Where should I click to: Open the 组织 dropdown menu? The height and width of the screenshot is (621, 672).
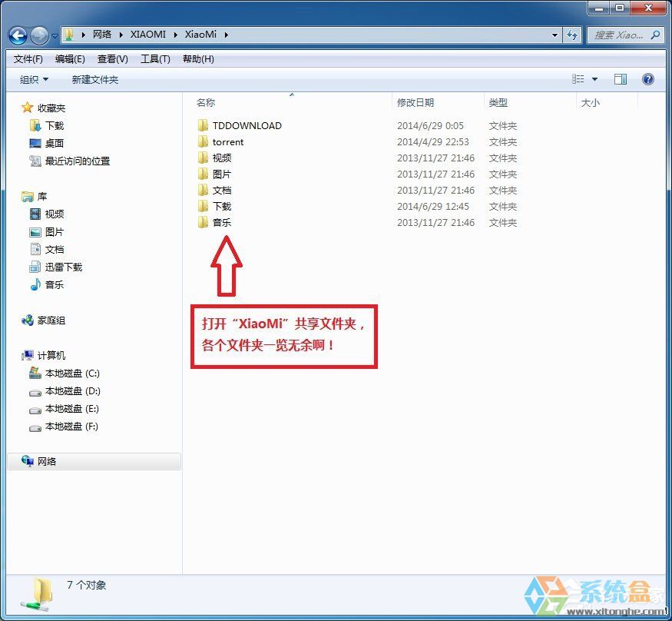[x=34, y=79]
